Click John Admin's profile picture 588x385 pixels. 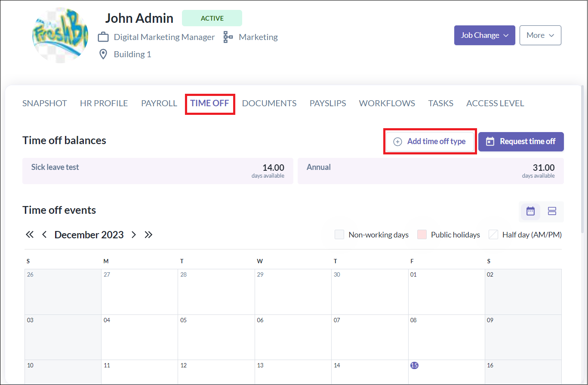60,35
